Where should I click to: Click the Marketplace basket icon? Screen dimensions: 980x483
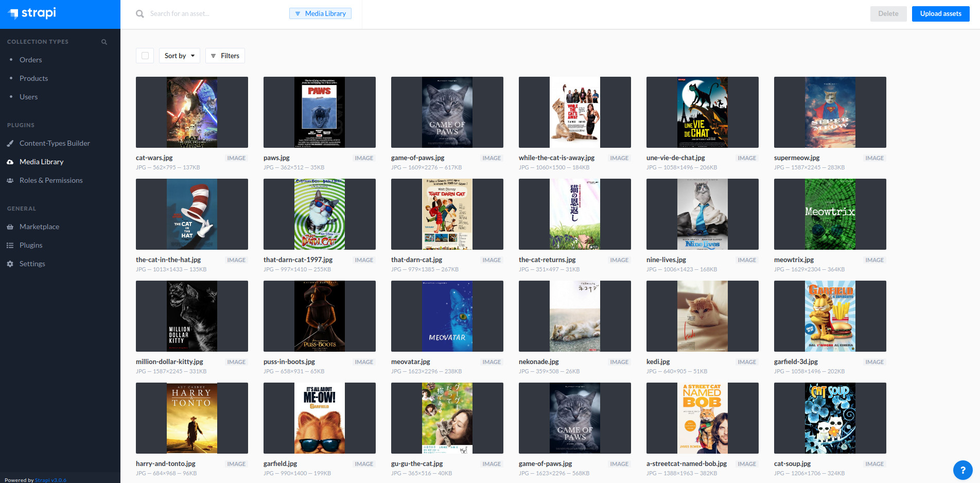coord(10,227)
